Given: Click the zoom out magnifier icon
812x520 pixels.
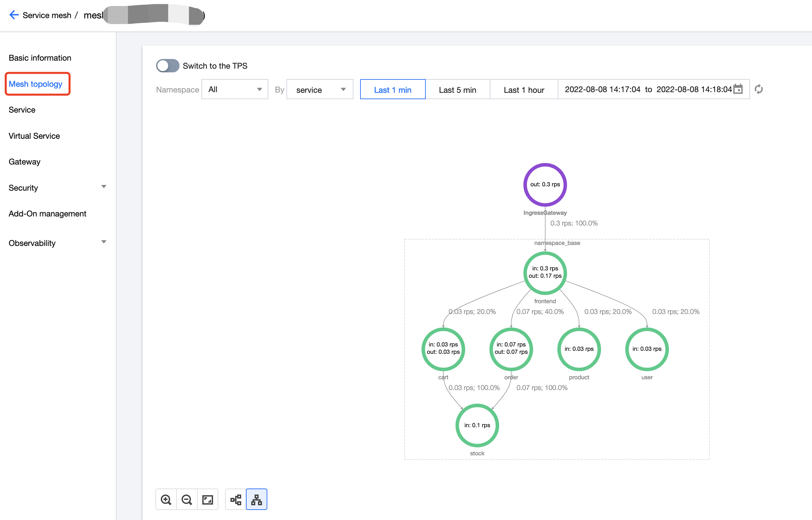Looking at the screenshot, I should 187,499.
